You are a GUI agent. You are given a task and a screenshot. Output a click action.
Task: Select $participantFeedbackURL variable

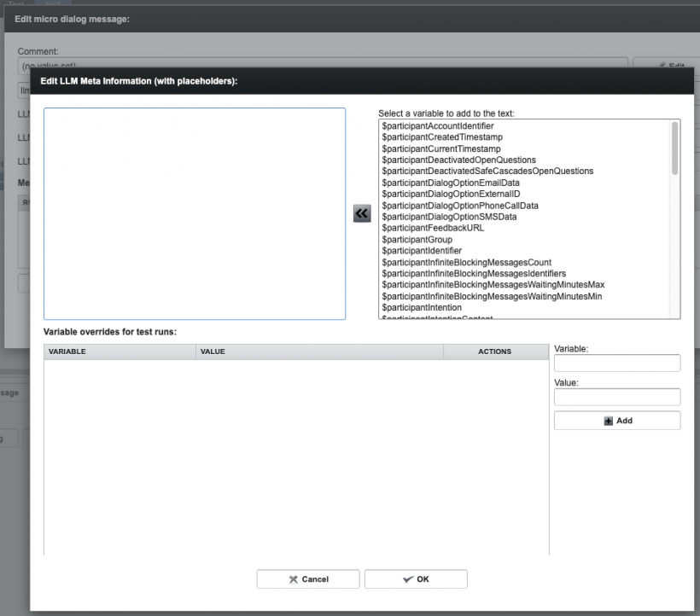[433, 228]
